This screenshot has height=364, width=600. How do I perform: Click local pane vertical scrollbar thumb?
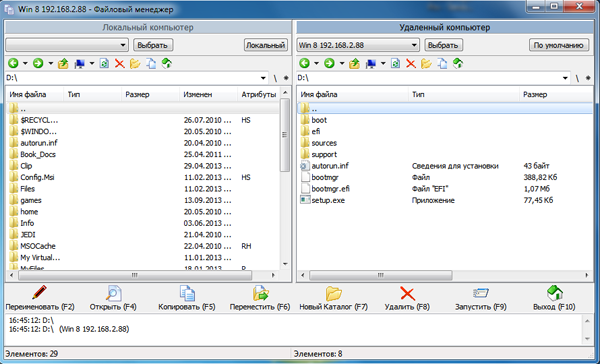[285, 135]
